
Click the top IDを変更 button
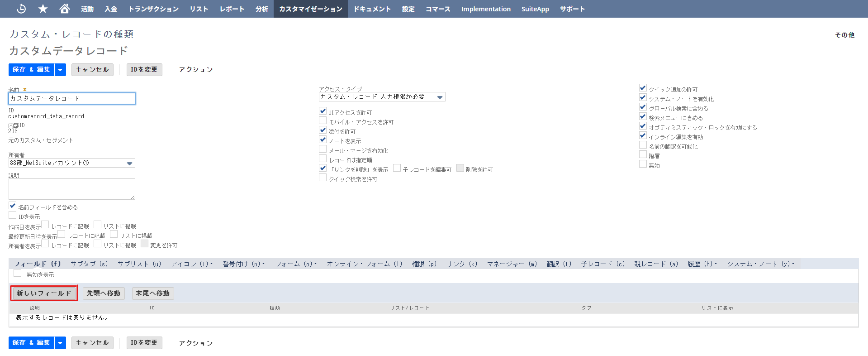[x=144, y=70]
